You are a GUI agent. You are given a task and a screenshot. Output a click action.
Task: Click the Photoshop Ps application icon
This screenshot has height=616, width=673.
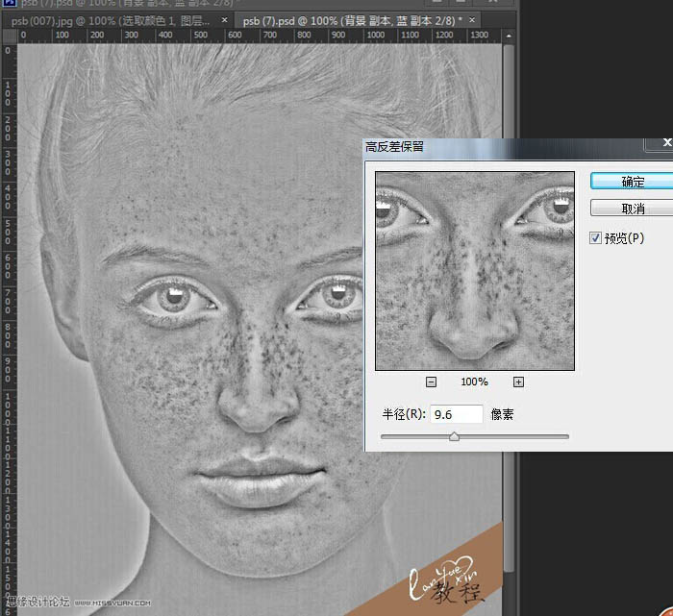click(x=9, y=3)
